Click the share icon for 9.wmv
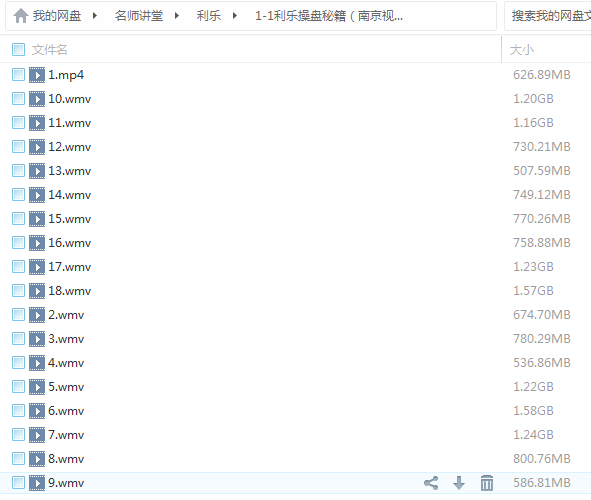The height and width of the screenshot is (500, 591). (431, 483)
